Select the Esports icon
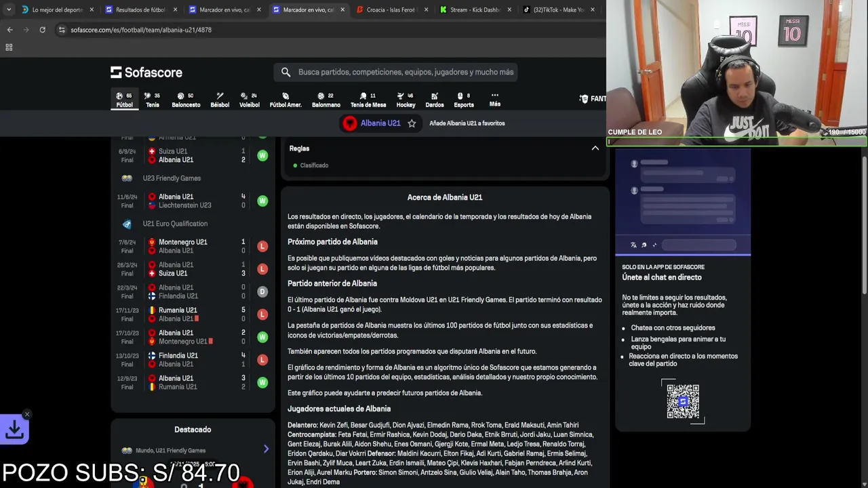Screen dimensions: 868x488 (x=464, y=100)
